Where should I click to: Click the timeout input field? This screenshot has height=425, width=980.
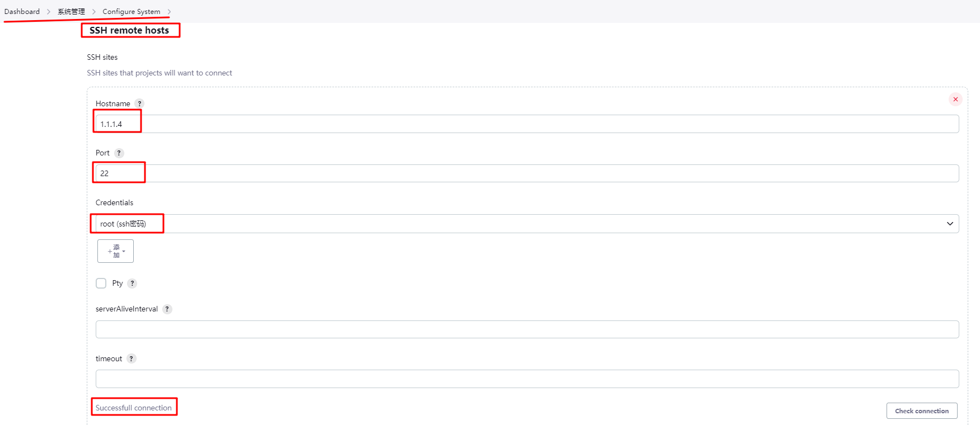[526, 379]
